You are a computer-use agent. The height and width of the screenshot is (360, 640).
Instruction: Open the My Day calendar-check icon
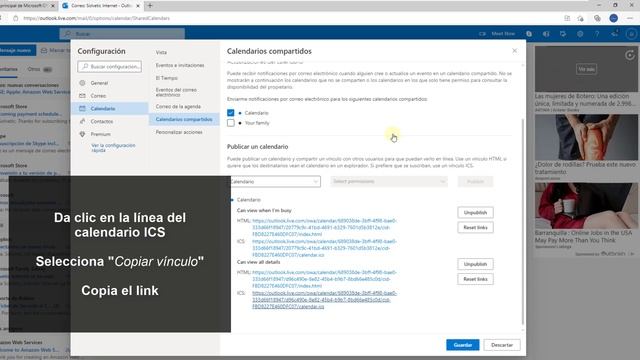(x=563, y=34)
